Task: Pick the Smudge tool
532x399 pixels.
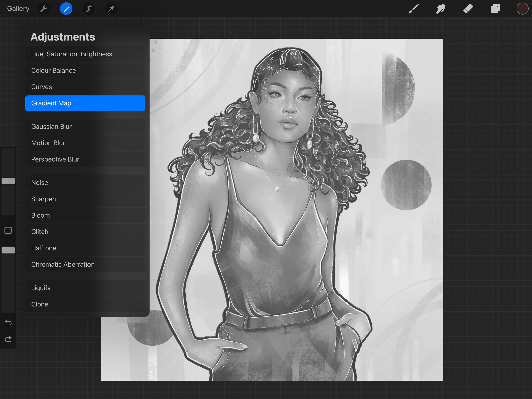Action: point(440,9)
